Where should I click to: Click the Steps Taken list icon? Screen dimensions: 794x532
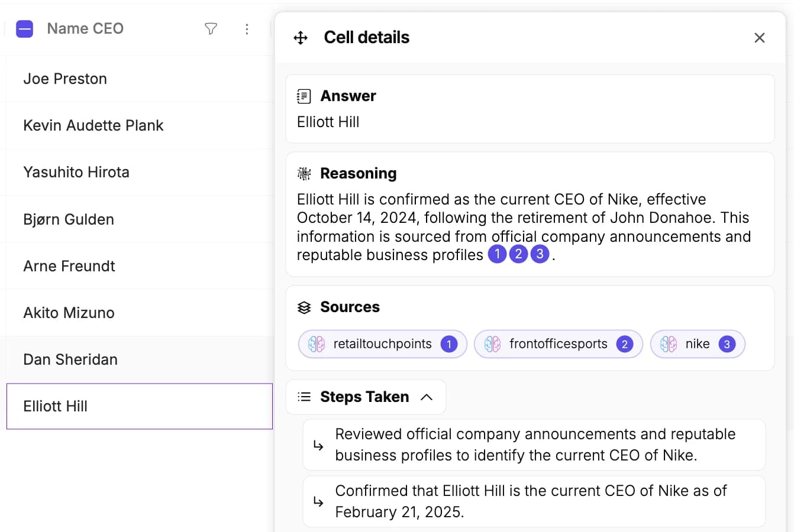point(304,397)
